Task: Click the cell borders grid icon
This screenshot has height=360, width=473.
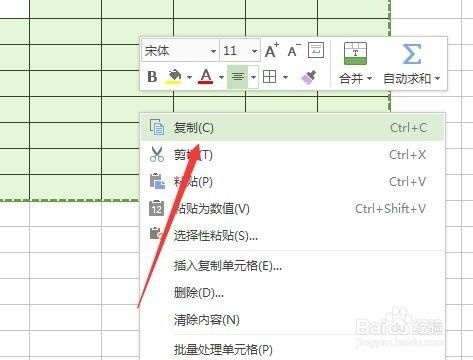Action: click(269, 77)
